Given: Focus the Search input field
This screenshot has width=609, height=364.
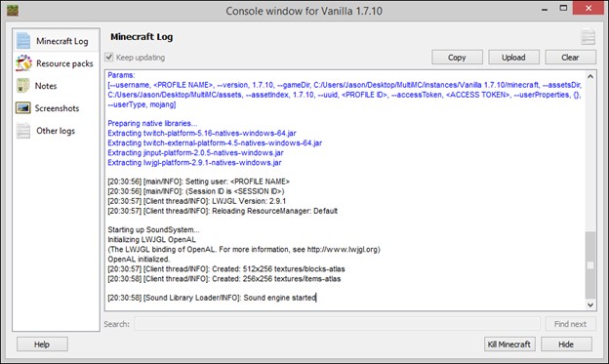Looking at the screenshot, I should click(337, 324).
